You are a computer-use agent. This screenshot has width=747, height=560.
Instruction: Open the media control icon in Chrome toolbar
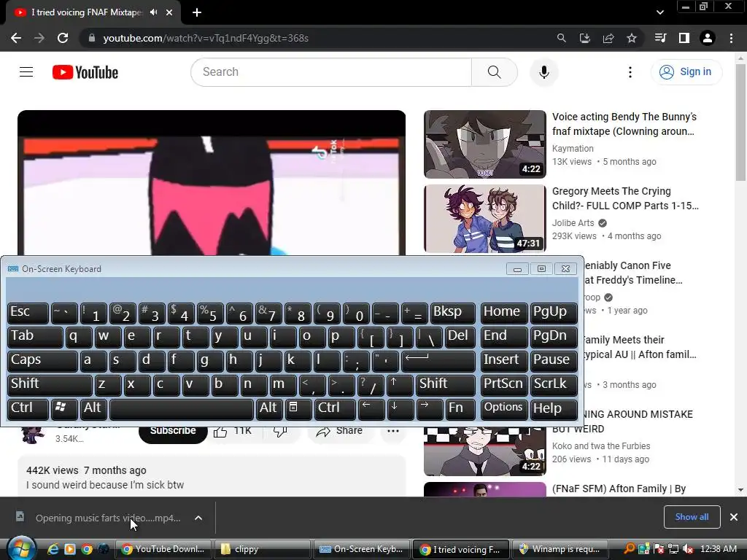pyautogui.click(x=660, y=38)
